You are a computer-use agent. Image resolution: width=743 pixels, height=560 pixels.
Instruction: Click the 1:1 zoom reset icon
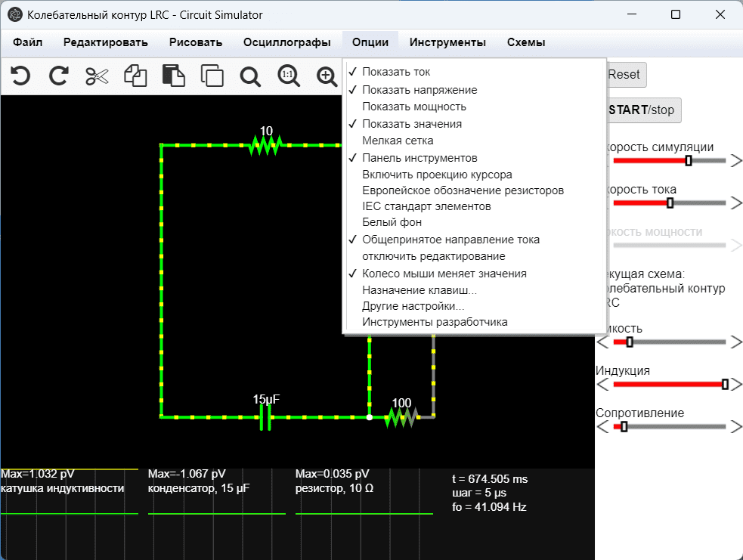point(288,76)
